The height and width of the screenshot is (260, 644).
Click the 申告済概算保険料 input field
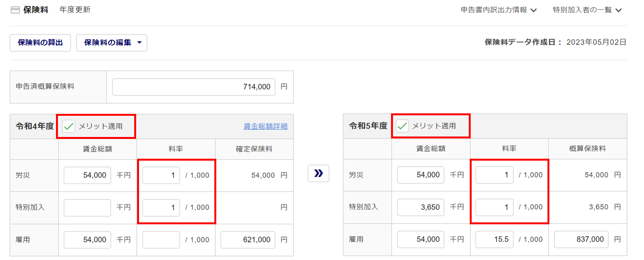click(x=194, y=87)
